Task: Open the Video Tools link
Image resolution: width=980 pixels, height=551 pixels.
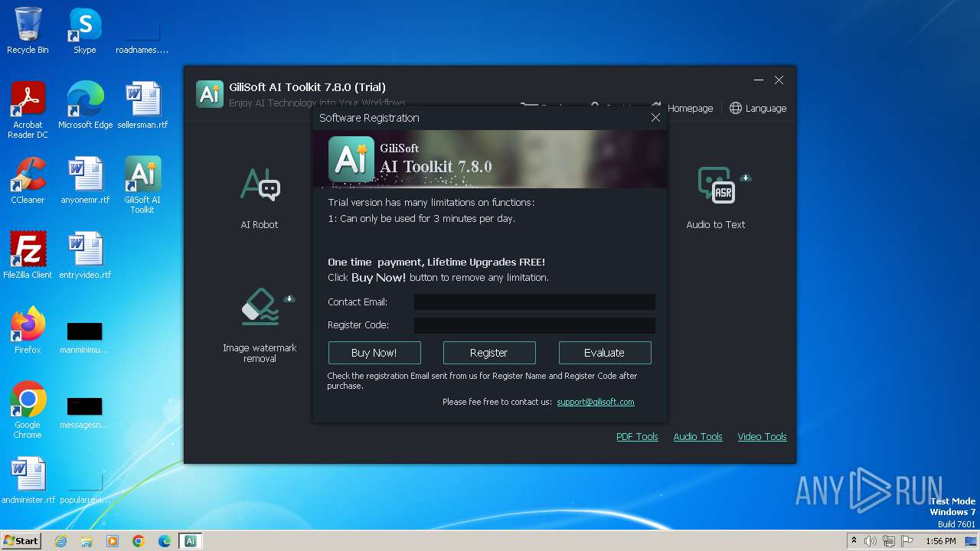Action: coord(762,437)
